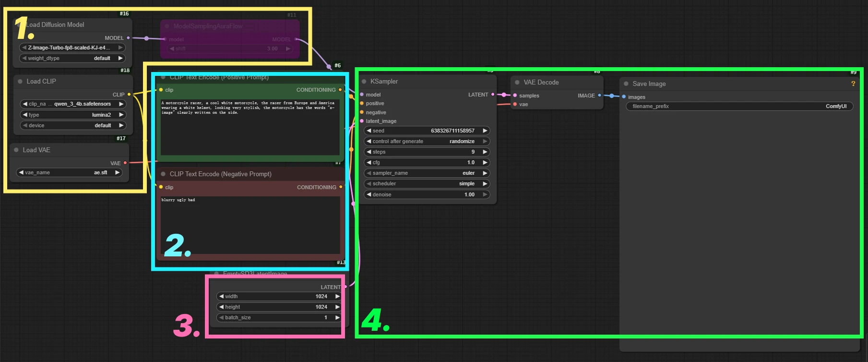Collapse the KSampler node via its title dot
The width and height of the screenshot is (868, 362).
[364, 82]
